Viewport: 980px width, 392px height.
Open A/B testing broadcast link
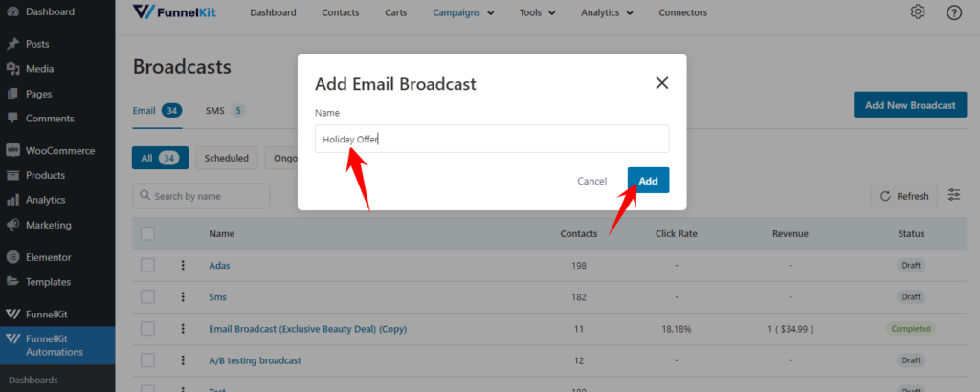point(255,360)
